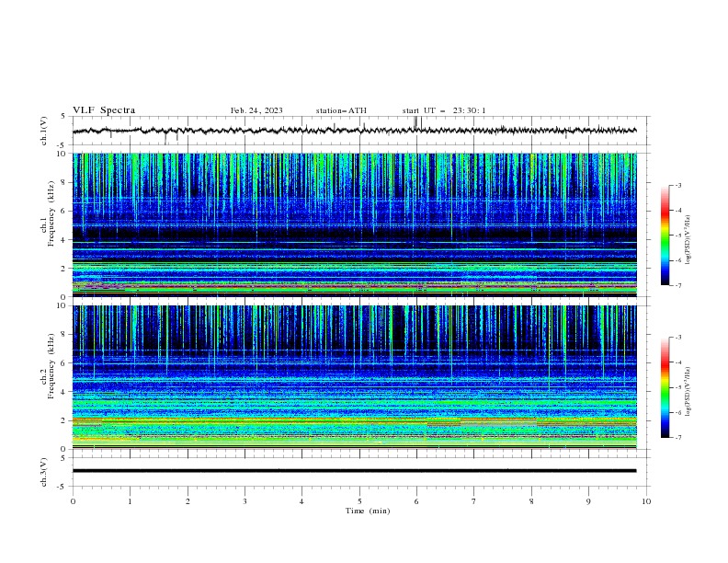The width and height of the screenshot is (728, 563).
Task: Click the "VLF Spectra" title text
Action: click(104, 110)
